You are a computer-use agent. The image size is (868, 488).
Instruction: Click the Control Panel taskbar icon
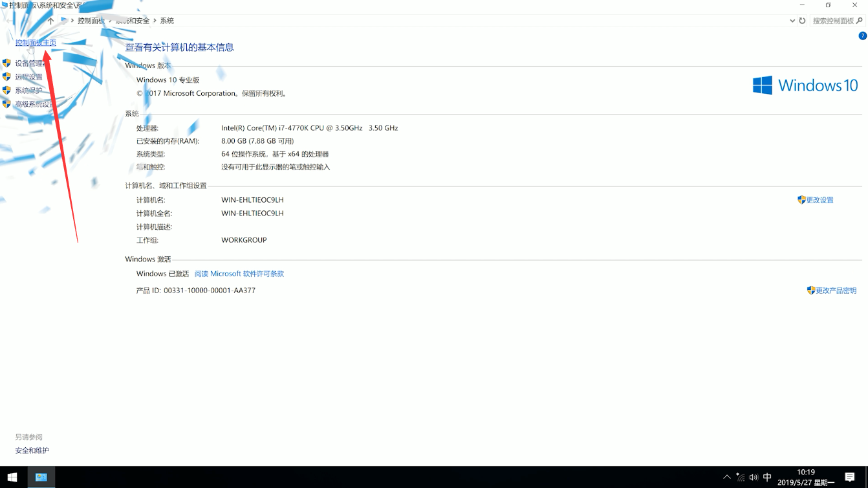pyautogui.click(x=41, y=477)
